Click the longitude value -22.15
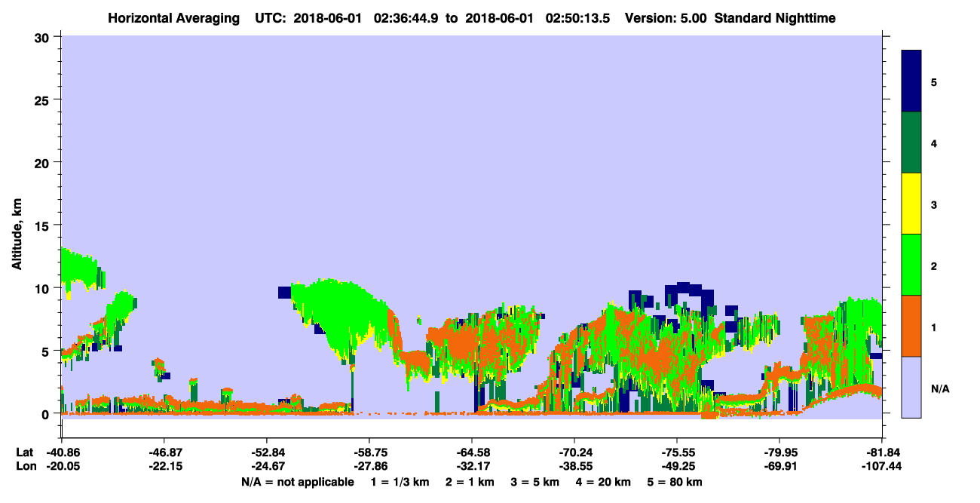 coord(164,466)
